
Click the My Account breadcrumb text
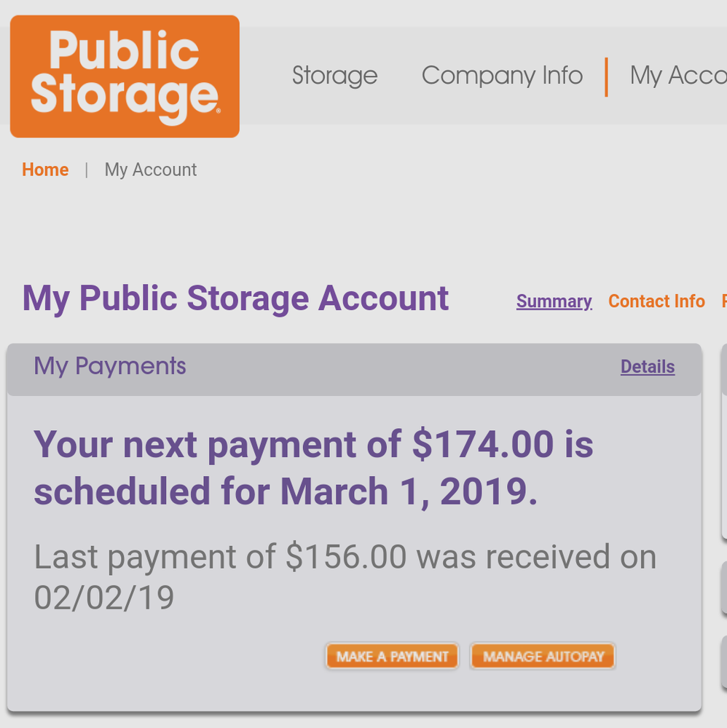(151, 170)
